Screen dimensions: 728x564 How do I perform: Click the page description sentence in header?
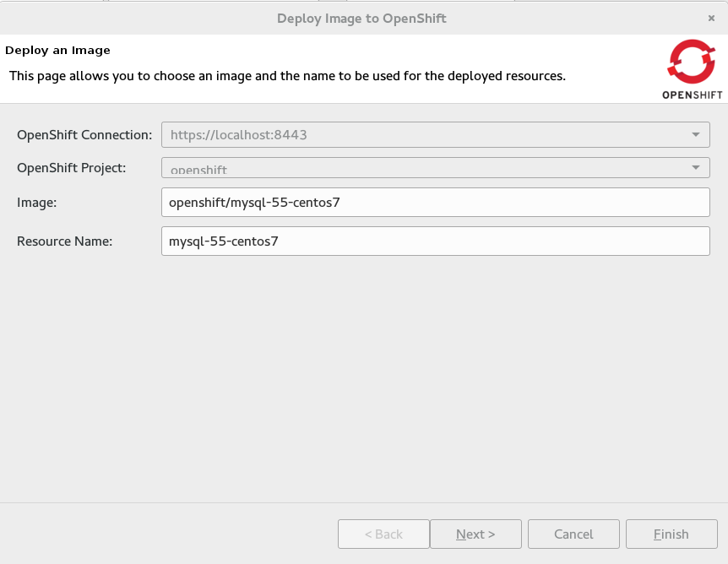287,76
